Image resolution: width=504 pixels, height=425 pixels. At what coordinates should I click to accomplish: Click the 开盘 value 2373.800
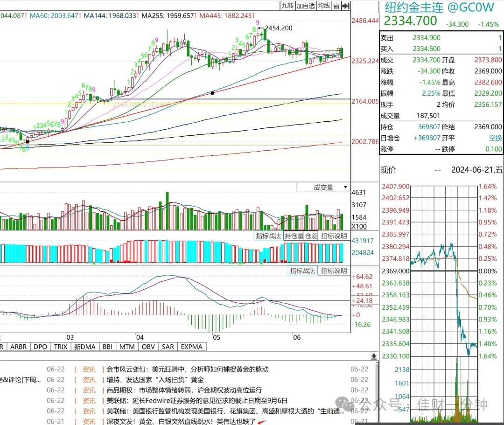[x=488, y=60]
